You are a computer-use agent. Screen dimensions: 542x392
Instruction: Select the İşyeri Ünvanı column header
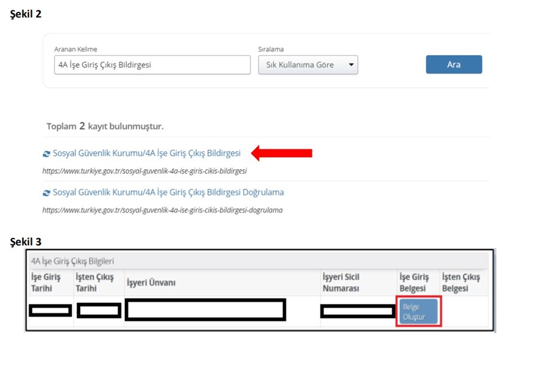pos(151,283)
